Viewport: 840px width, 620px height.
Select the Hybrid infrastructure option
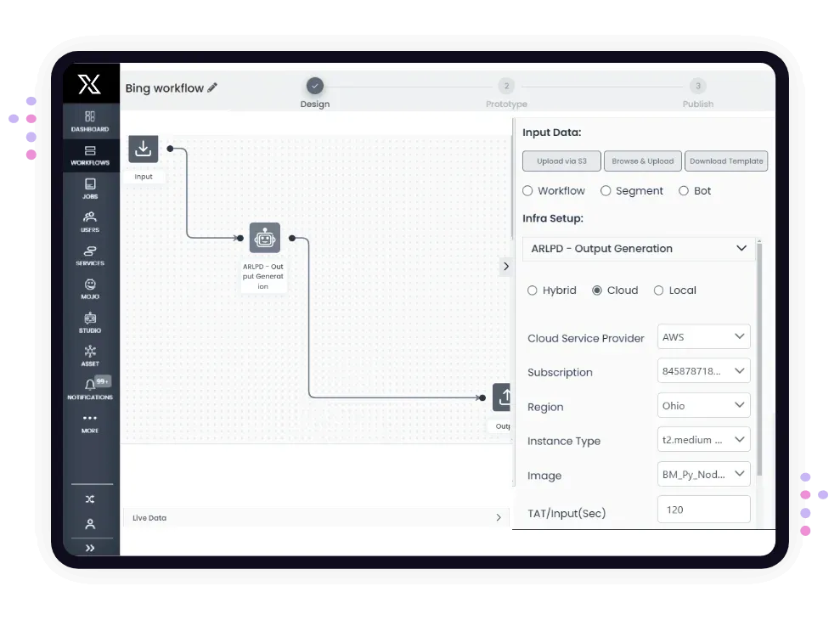click(532, 290)
